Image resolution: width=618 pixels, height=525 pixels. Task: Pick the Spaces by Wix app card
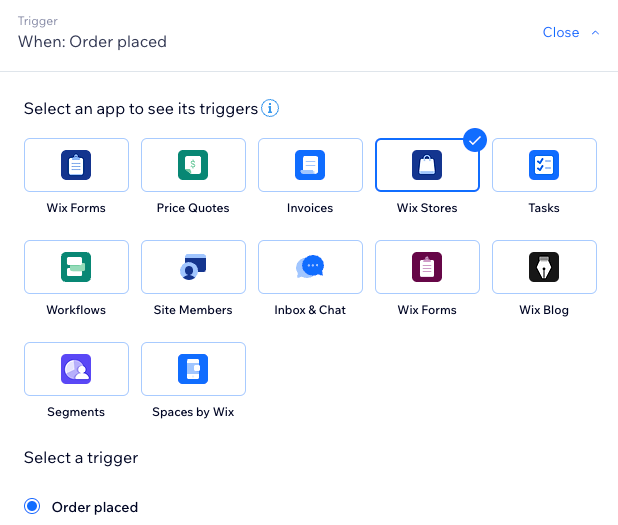[194, 369]
